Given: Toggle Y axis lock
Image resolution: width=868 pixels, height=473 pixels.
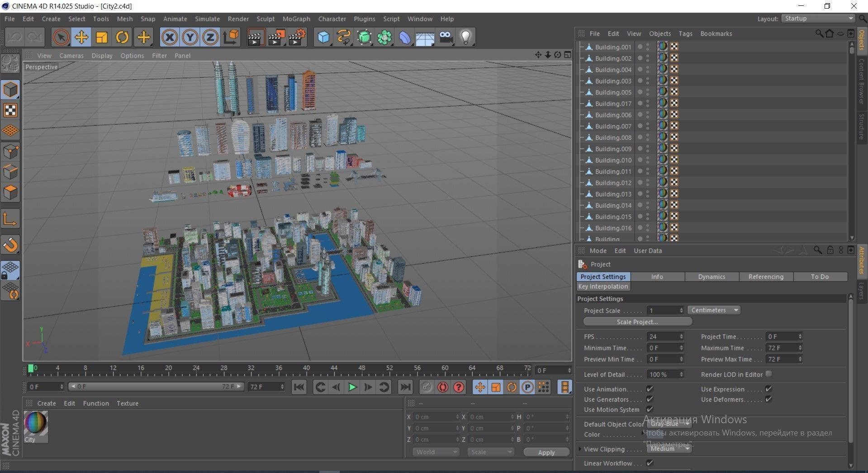Looking at the screenshot, I should pyautogui.click(x=190, y=37).
